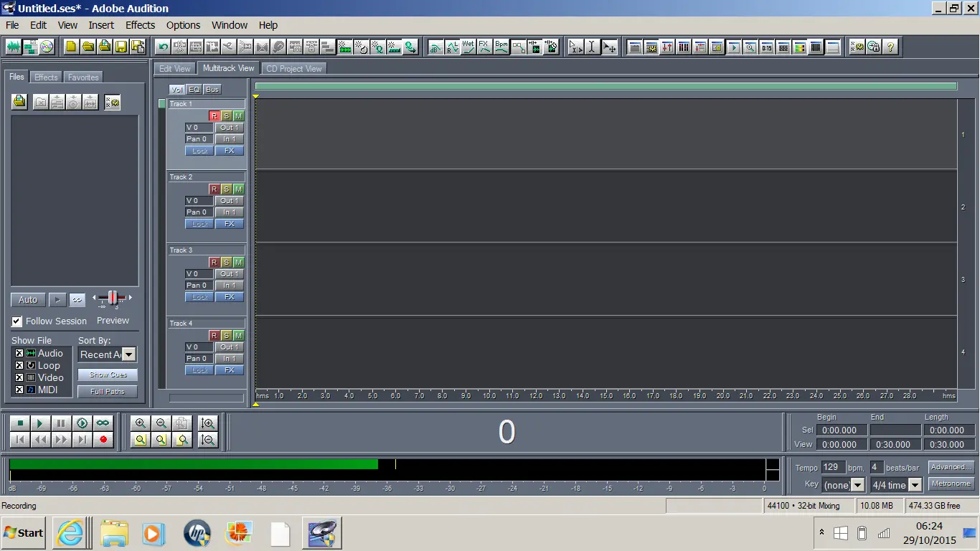Zoom in horizontally with magnifier plus
Viewport: 980px width, 551px height.
(x=141, y=424)
